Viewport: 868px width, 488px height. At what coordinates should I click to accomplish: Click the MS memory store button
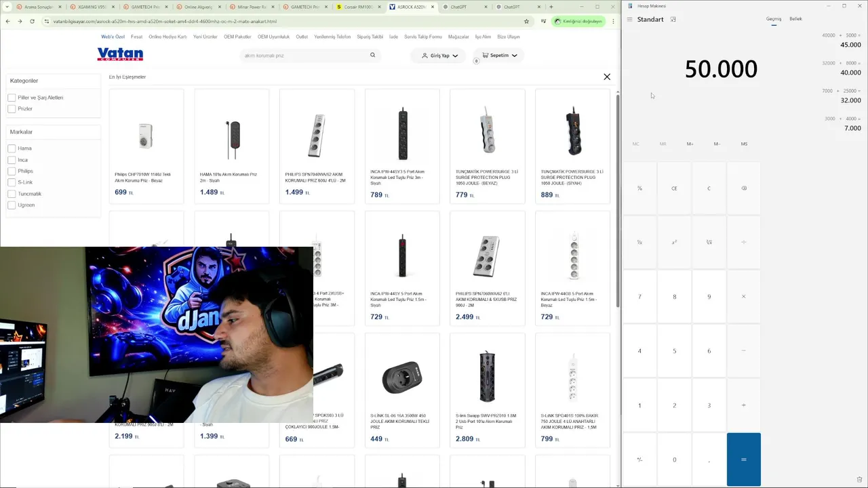pyautogui.click(x=744, y=144)
